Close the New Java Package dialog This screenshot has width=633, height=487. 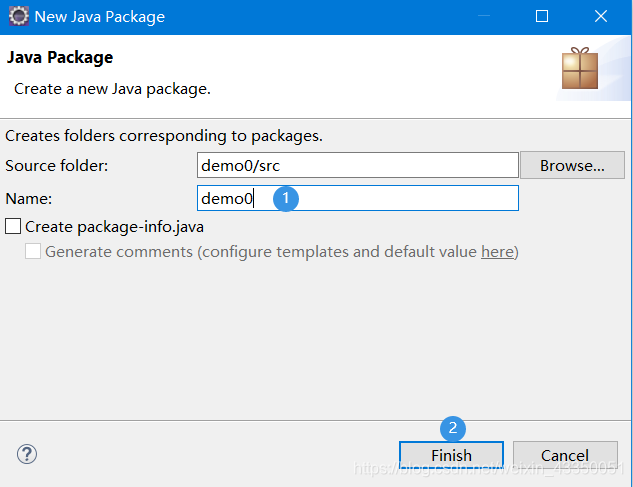(600, 17)
